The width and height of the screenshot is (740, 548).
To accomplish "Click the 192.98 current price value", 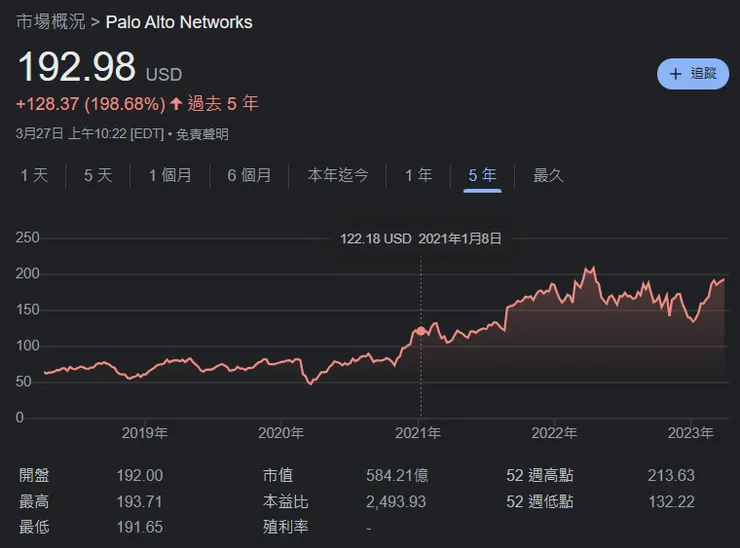I will [x=76, y=67].
